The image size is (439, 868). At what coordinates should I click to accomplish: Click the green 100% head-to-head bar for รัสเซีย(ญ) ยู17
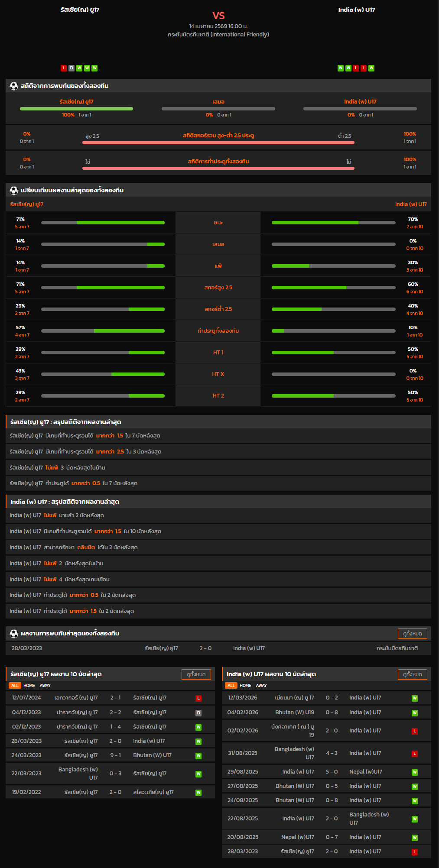click(x=76, y=109)
